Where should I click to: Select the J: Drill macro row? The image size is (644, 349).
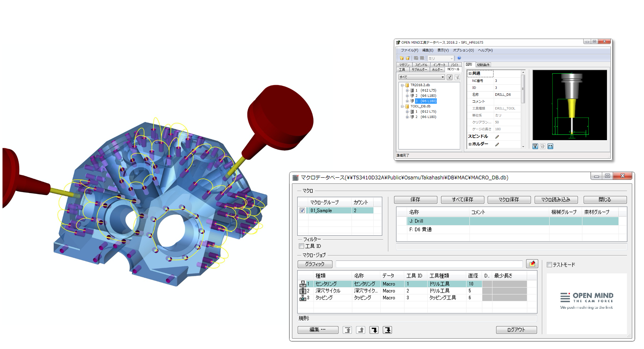coord(512,221)
